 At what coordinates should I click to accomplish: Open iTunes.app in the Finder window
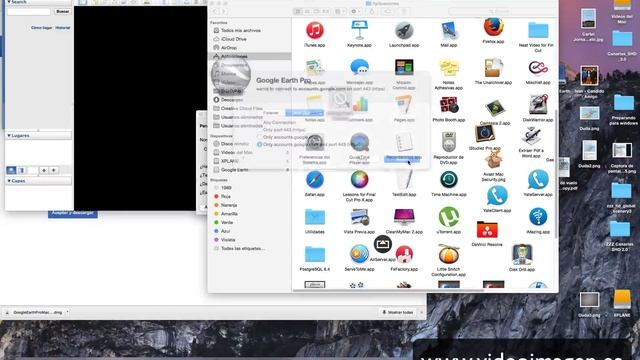314,31
